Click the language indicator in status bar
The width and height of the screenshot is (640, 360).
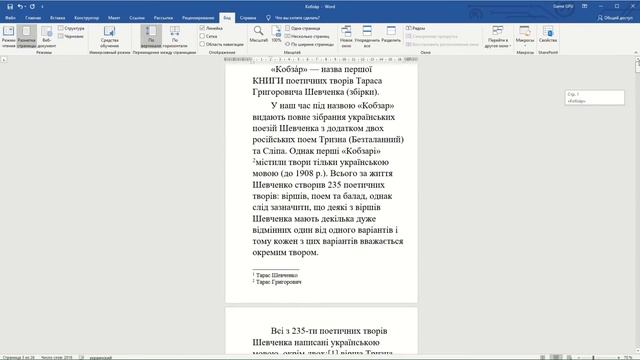coord(100,357)
